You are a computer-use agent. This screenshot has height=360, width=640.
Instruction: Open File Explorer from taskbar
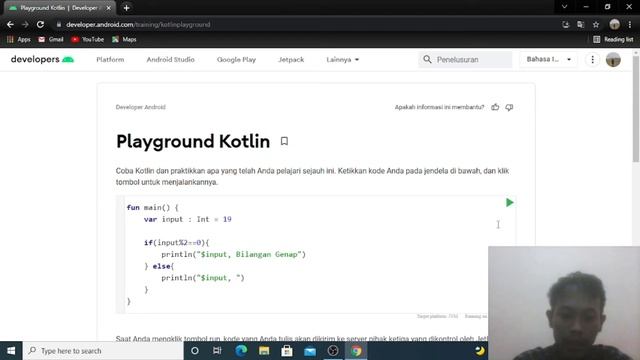pyautogui.click(x=264, y=351)
